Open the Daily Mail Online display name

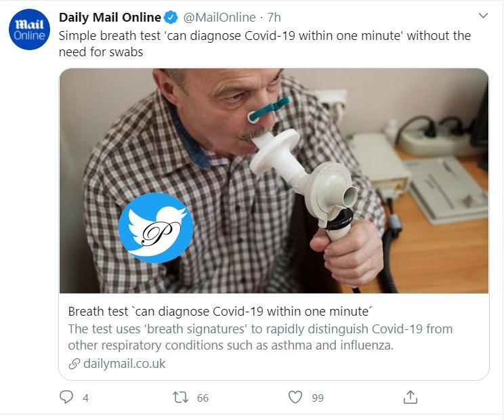pos(110,17)
